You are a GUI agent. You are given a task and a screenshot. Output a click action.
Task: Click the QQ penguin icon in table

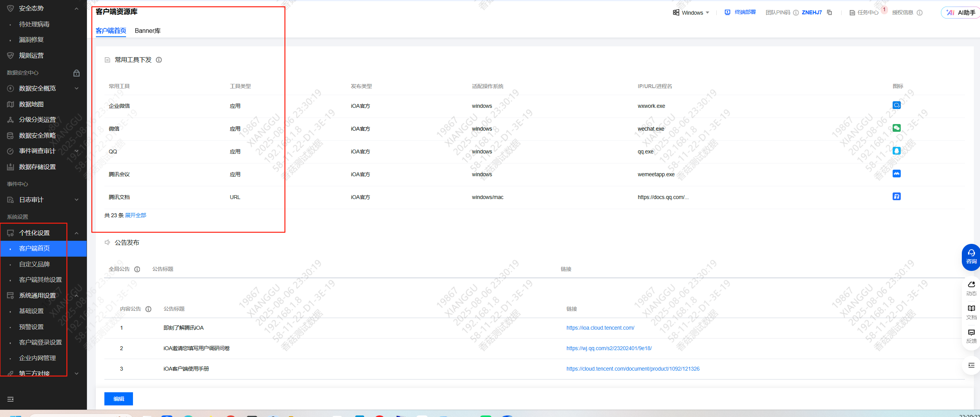(x=896, y=151)
